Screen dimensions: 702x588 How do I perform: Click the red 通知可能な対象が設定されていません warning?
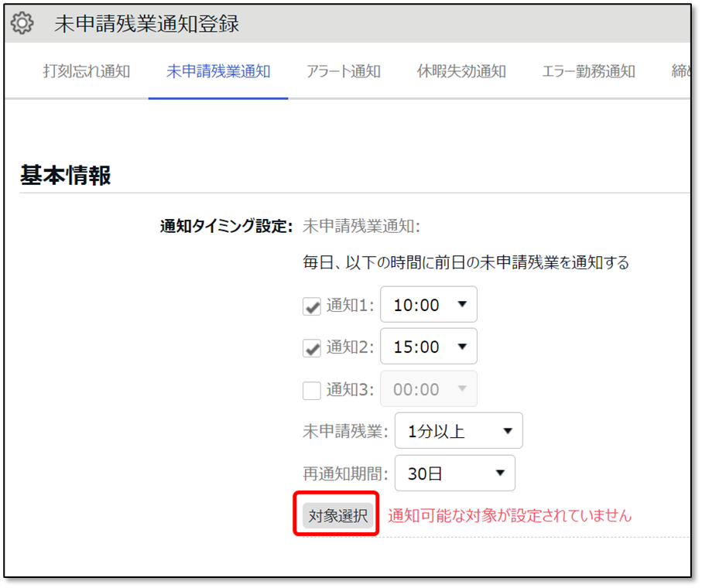pos(509,515)
